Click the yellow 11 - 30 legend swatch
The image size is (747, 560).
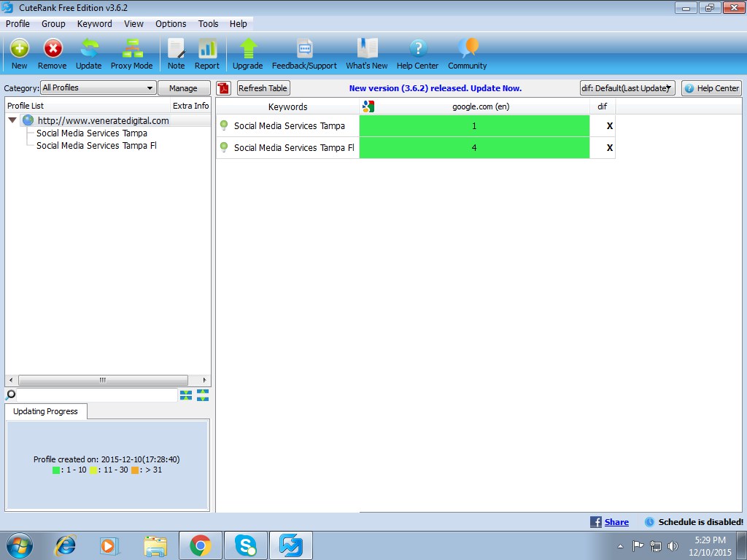point(93,470)
